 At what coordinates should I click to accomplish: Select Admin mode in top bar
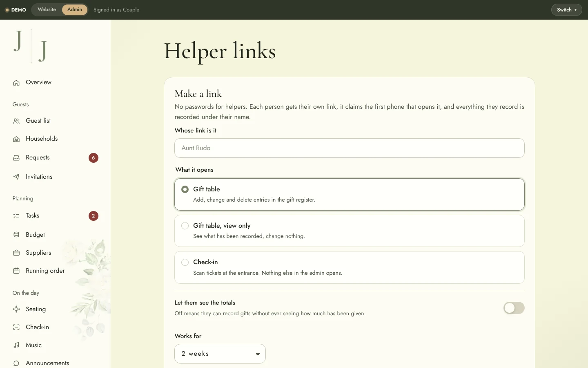[75, 10]
